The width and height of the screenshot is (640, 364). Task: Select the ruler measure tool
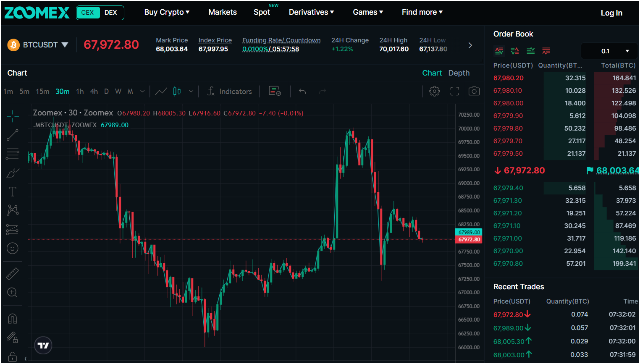(x=13, y=274)
